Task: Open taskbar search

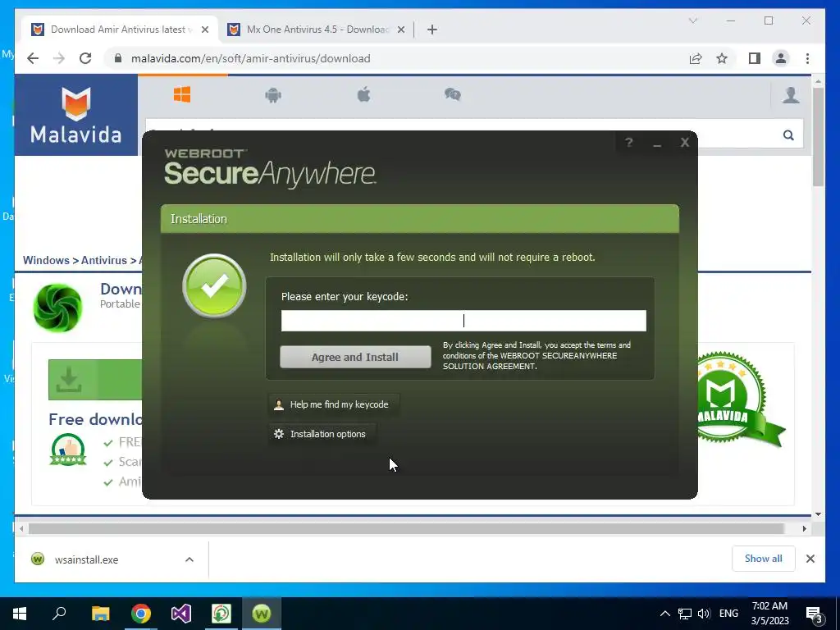Action: click(59, 614)
